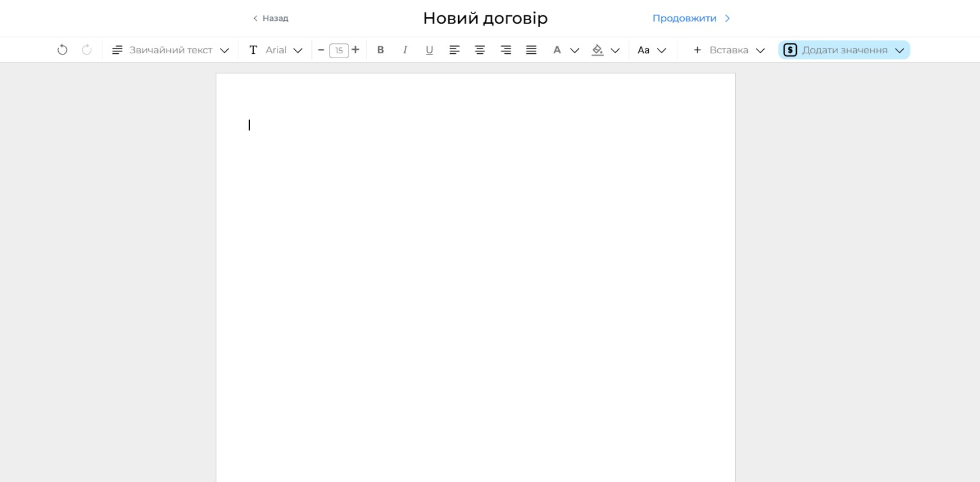
Task: Center align the text
Action: tap(480, 50)
